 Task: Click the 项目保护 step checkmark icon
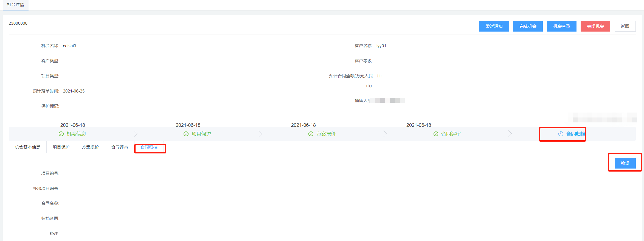186,134
